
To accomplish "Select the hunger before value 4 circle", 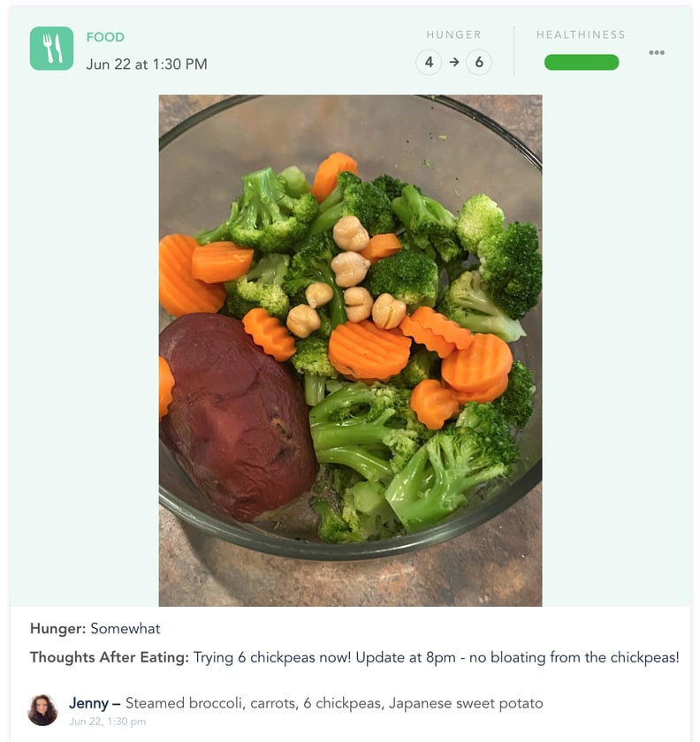I will [429, 62].
